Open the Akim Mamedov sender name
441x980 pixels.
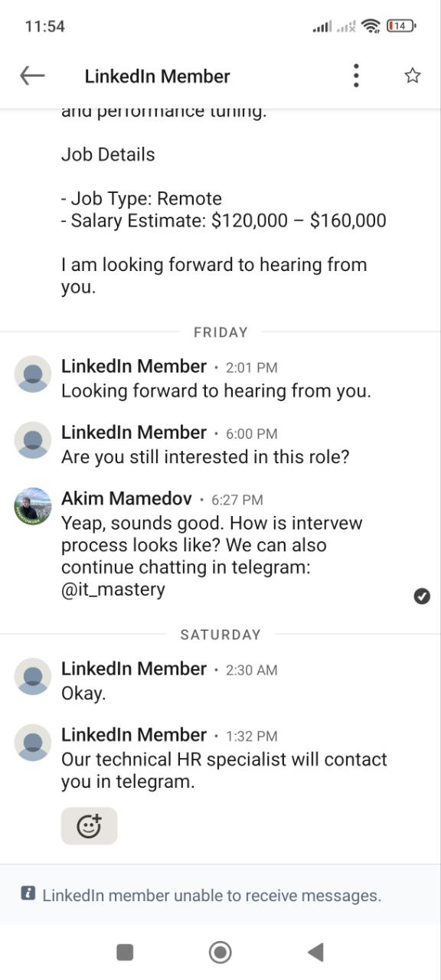click(x=126, y=498)
